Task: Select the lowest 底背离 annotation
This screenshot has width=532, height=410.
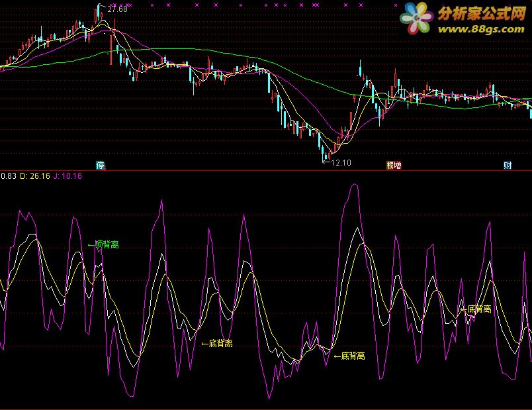Action: click(349, 356)
